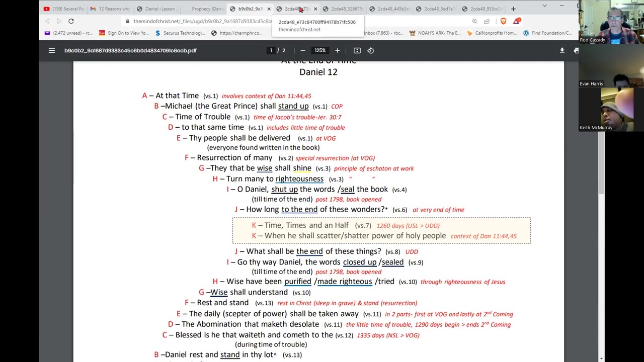Click the underlined word 'righteousness' in line H
Image resolution: width=644 pixels, height=362 pixels.
[x=299, y=179]
